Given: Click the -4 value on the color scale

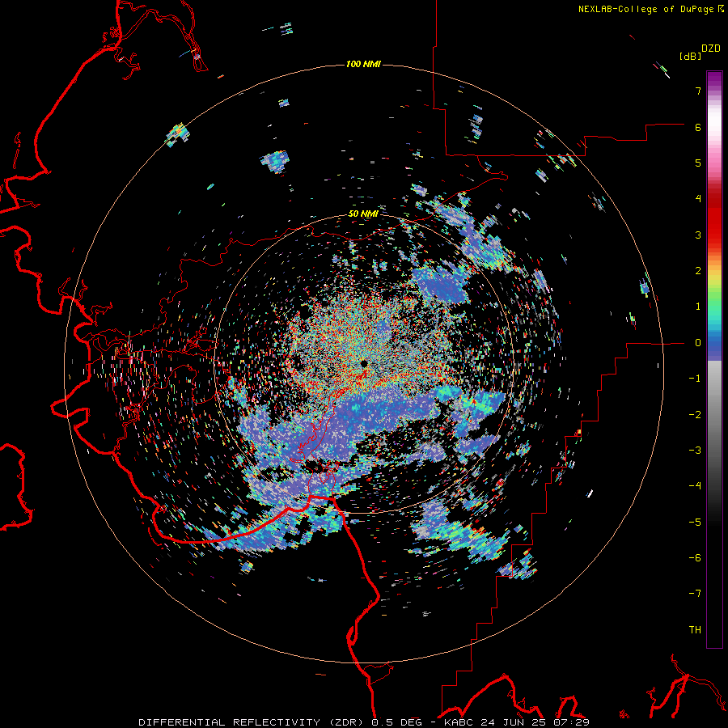Looking at the screenshot, I should 695,486.
